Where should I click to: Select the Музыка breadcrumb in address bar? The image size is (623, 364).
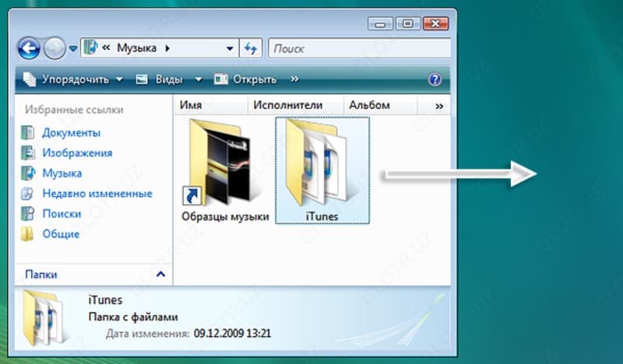[x=136, y=48]
